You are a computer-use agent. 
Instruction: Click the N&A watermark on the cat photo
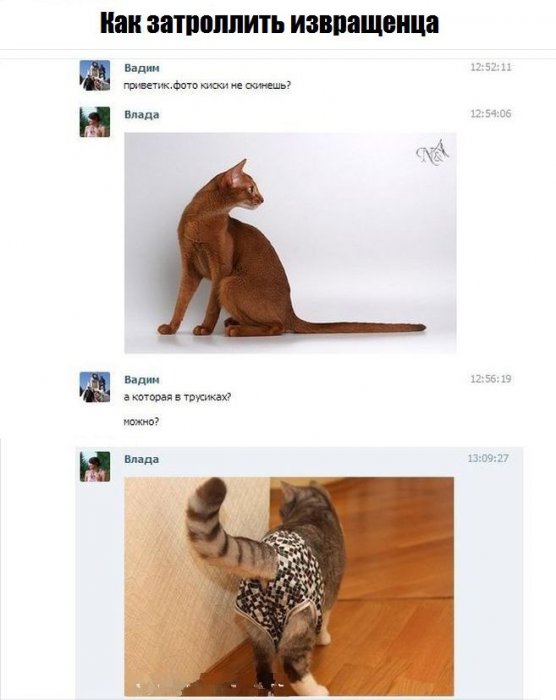tap(432, 153)
